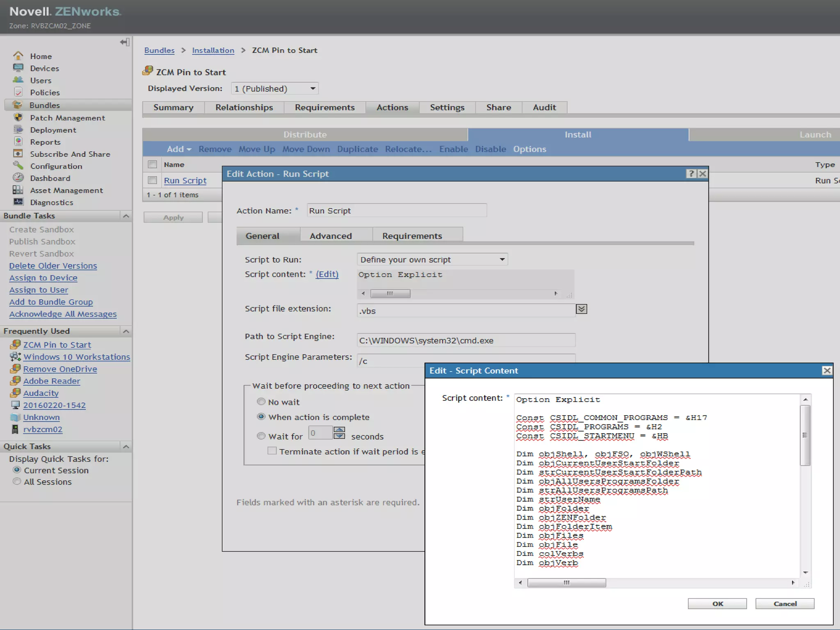
Task: Collapse the Bundle Tasks panel
Action: pos(126,216)
